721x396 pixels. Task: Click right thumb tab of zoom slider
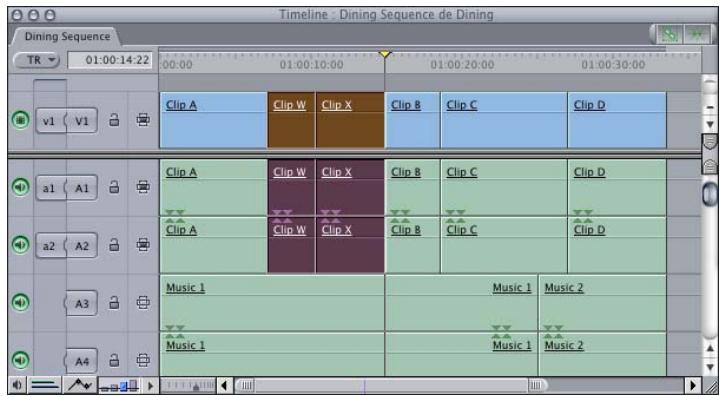(x=535, y=385)
